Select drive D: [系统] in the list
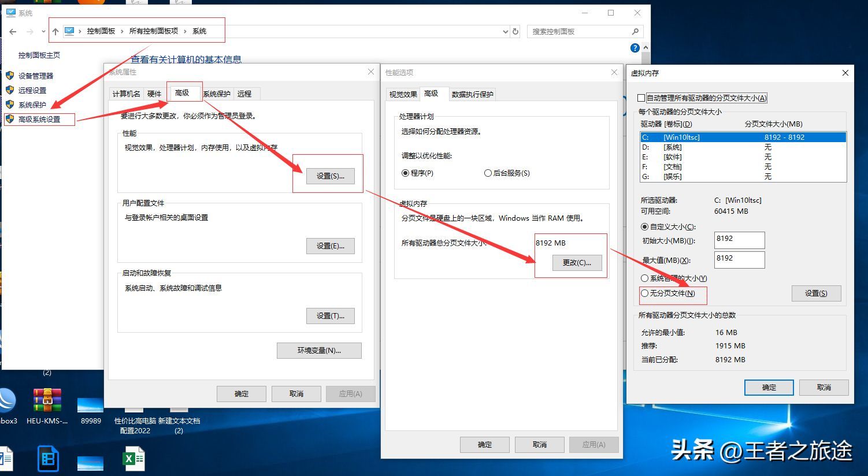This screenshot has height=476, width=868. tap(743, 147)
